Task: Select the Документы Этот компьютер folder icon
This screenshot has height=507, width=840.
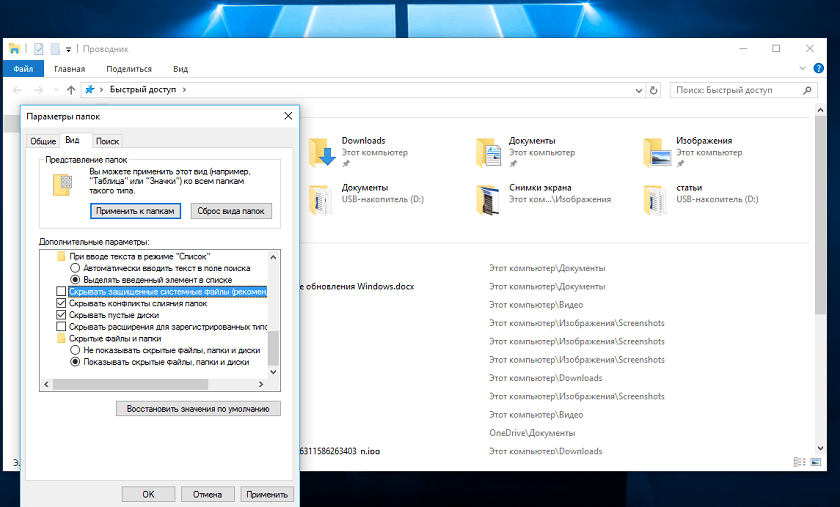Action: click(489, 153)
